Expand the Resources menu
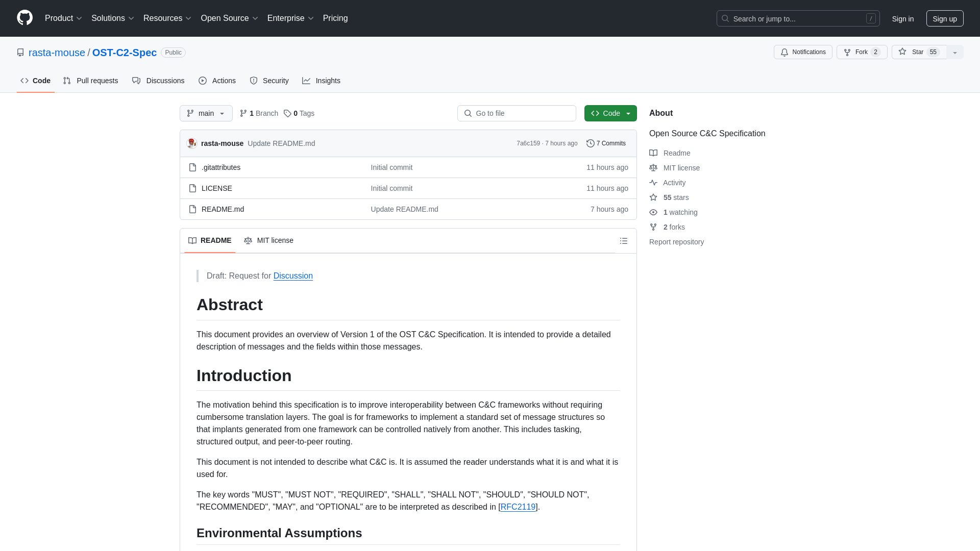The image size is (980, 551). [167, 18]
